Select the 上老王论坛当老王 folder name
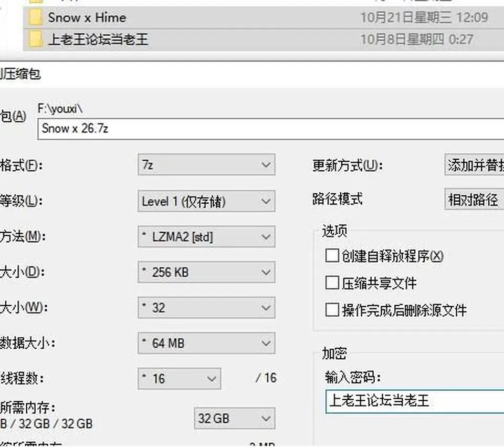The width and height of the screenshot is (504, 447). [98, 39]
